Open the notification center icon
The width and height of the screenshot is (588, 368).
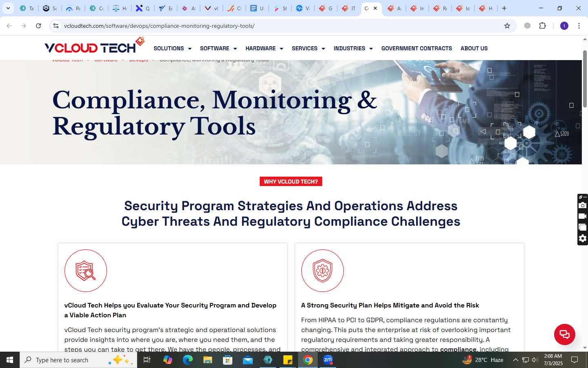pos(575,360)
